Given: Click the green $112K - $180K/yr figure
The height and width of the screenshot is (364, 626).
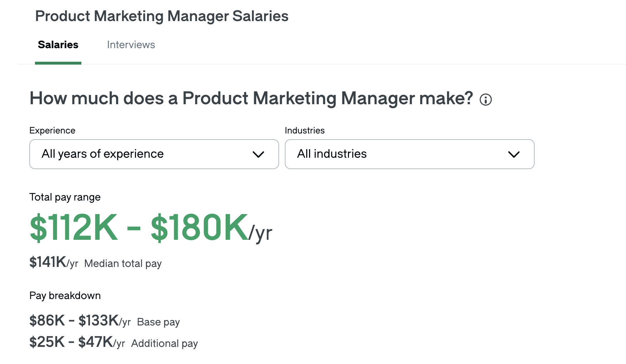Looking at the screenshot, I should coord(150,228).
